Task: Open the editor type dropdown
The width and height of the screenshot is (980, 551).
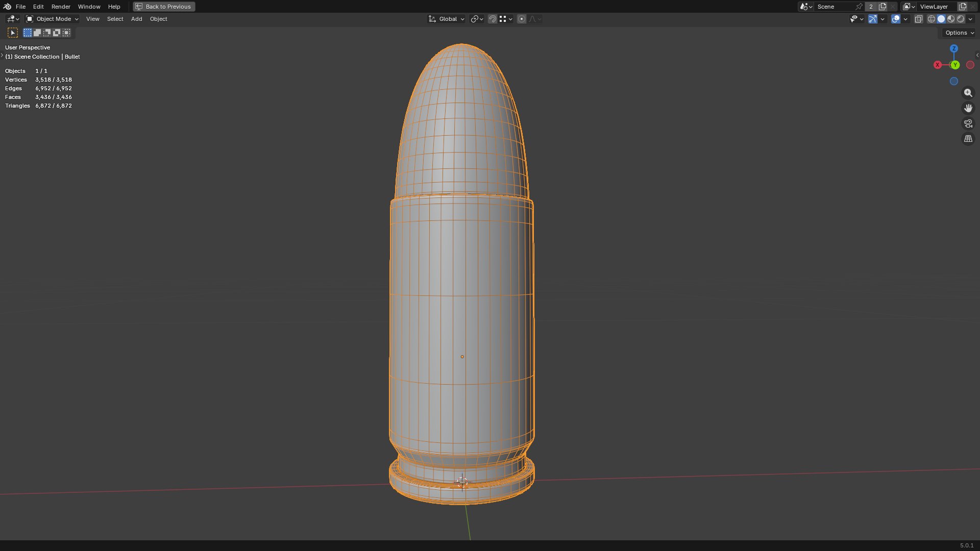Action: coord(13,19)
